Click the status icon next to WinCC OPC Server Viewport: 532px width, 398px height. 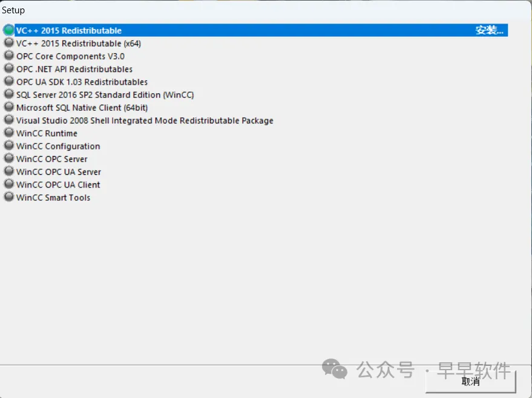(x=9, y=158)
